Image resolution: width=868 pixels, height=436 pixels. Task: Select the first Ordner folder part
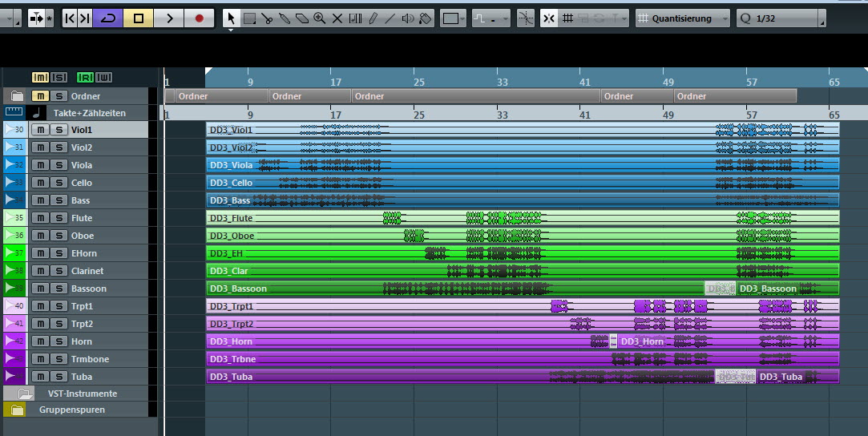click(x=221, y=96)
